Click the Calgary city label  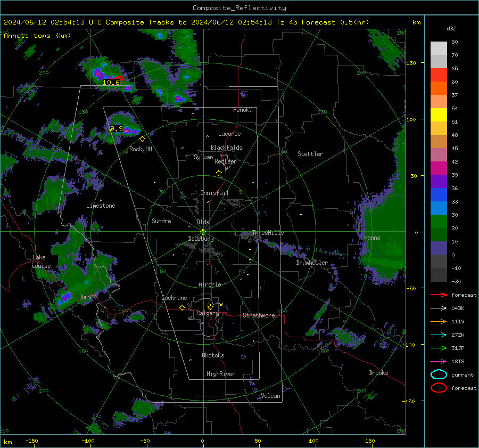pos(208,313)
